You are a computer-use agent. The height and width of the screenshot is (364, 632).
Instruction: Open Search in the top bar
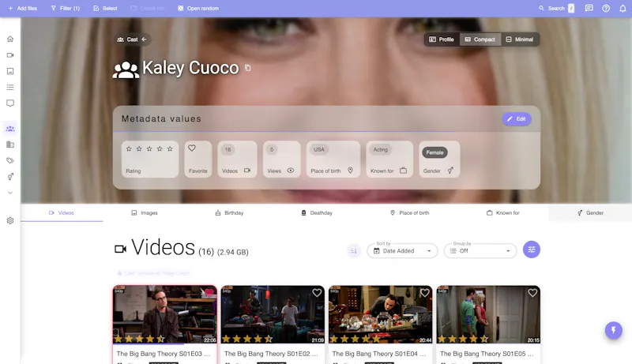[556, 8]
